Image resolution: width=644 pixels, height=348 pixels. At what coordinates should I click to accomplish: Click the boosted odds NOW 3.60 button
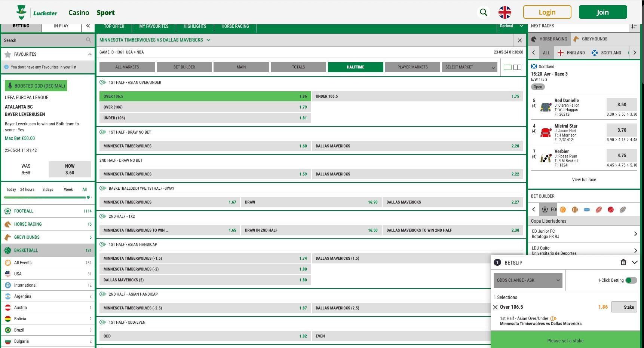pos(70,169)
